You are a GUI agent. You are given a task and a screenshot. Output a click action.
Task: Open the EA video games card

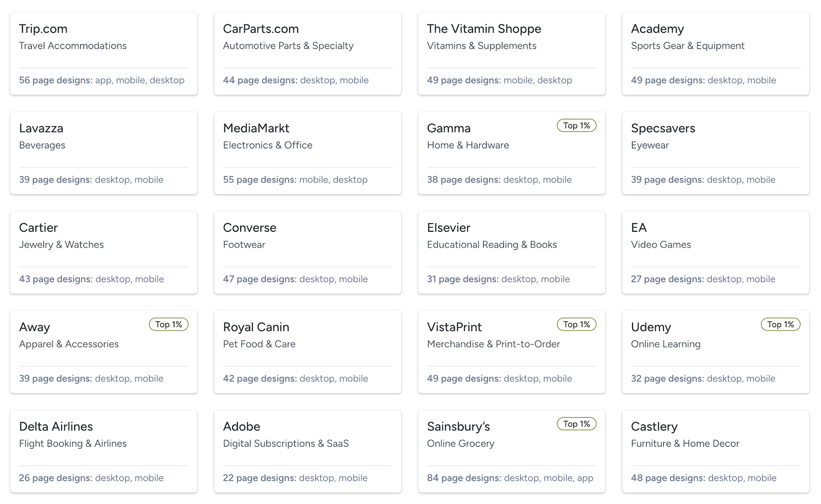click(715, 252)
